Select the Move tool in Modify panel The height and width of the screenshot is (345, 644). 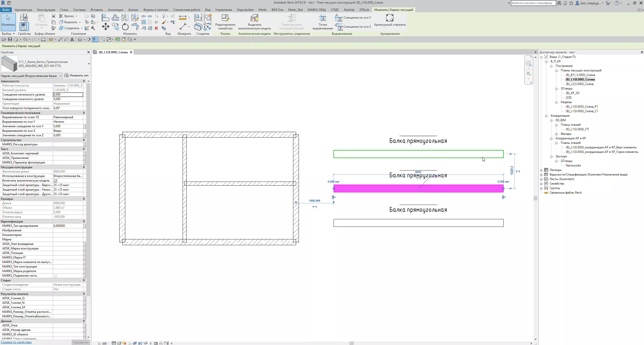coord(105,27)
